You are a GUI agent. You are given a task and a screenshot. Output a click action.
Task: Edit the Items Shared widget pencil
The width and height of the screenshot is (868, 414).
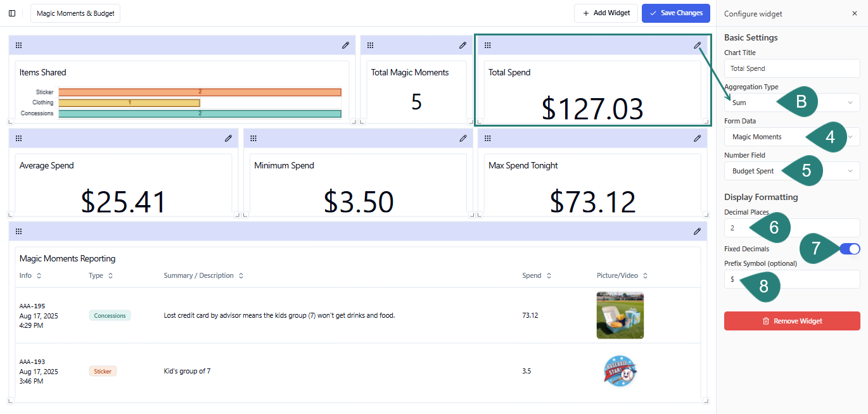[345, 45]
